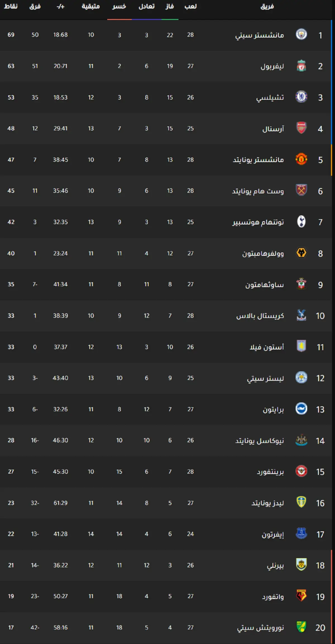Click the Chelsea club crest
335x644 pixels.
pos(301,97)
